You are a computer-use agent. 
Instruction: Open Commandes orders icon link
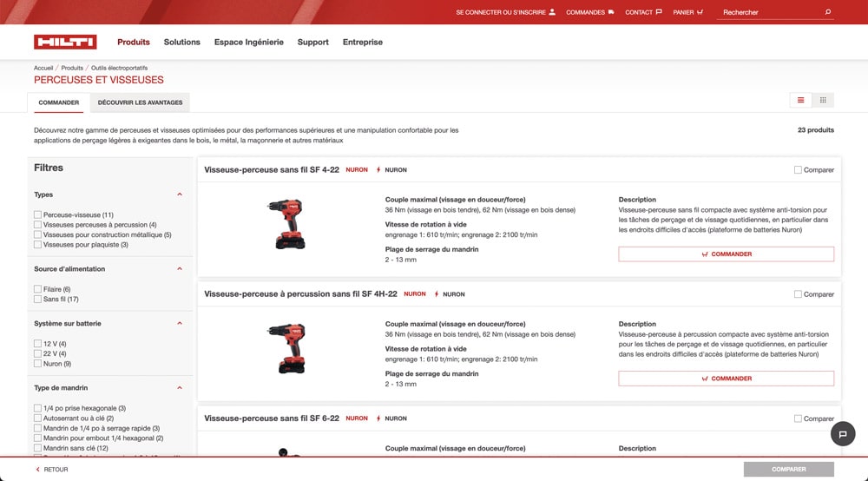pos(611,12)
